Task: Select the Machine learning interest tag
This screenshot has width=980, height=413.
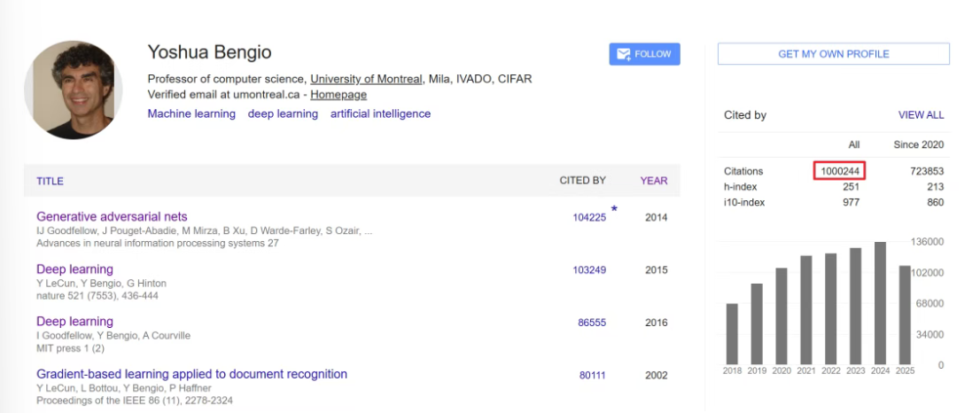Action: coord(191,114)
